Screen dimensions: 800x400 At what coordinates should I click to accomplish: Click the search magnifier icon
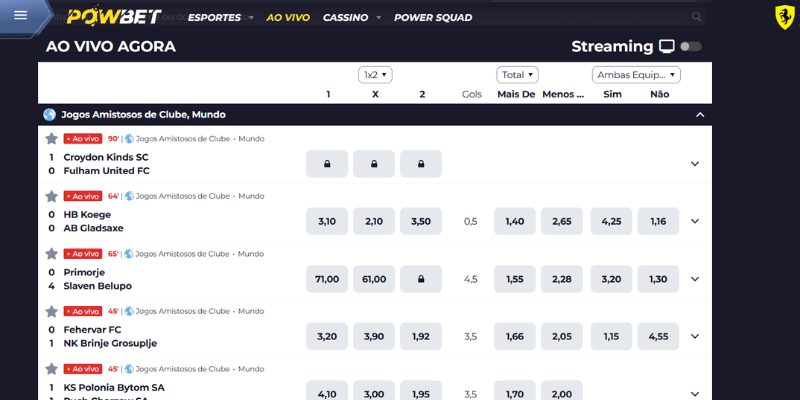coord(695,17)
